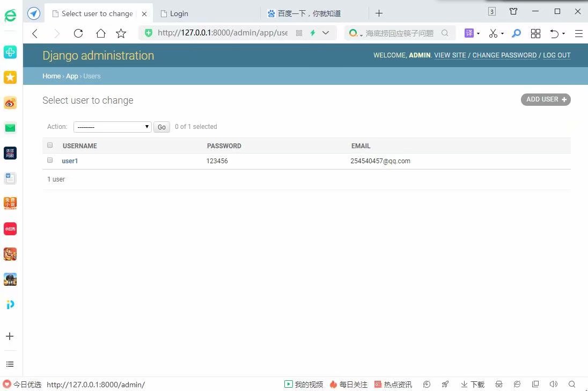Click the 123456 password cell
The image size is (588, 391).
point(217,161)
